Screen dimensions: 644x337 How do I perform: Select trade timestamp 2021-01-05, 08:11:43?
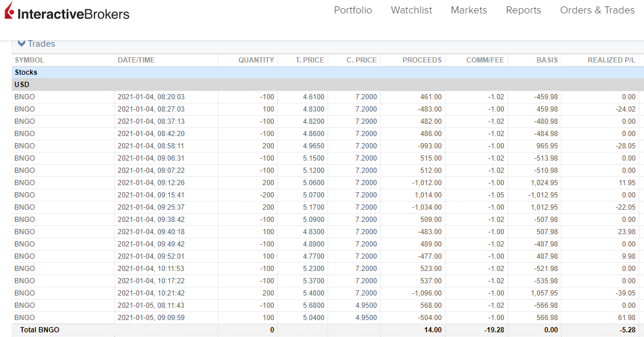pyautogui.click(x=151, y=305)
